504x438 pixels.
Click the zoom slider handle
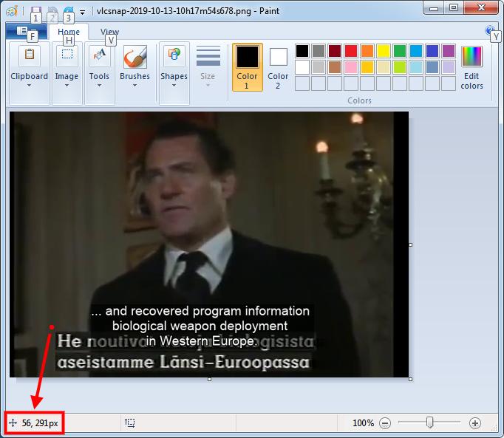[x=430, y=422]
